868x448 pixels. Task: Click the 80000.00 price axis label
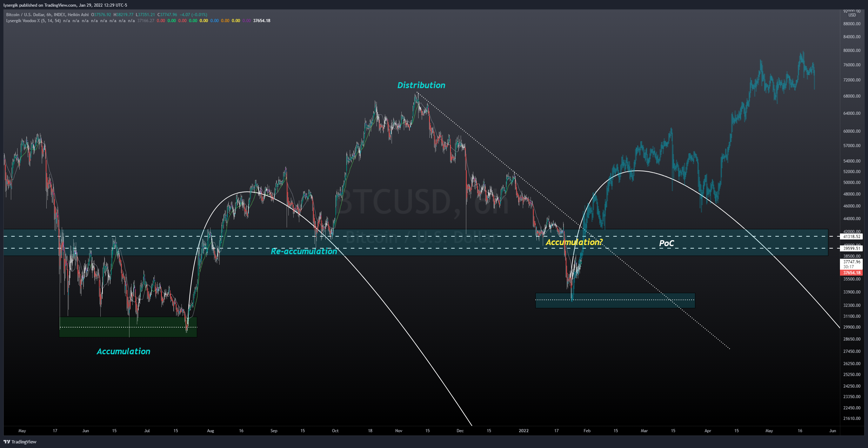click(852, 51)
